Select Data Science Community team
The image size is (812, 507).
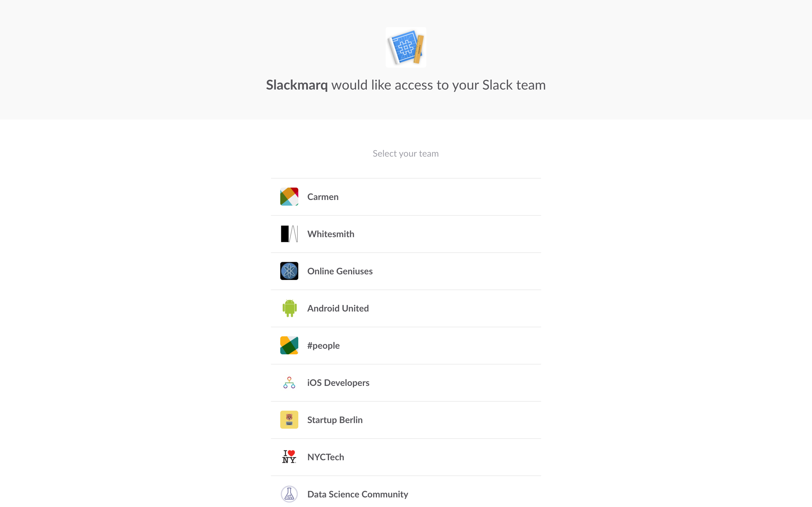(357, 494)
